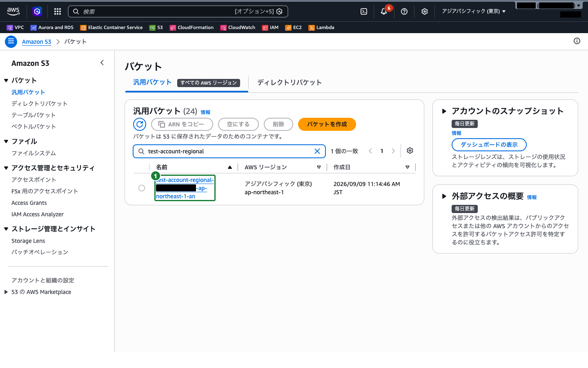Image resolution: width=588 pixels, height=368 pixels.
Task: Open 情報 link under アカウントのスナップショット
Action: pyautogui.click(x=457, y=133)
